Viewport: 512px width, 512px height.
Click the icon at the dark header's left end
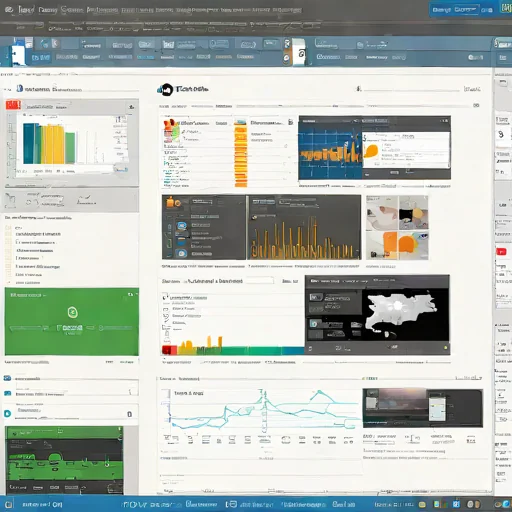click(9, 9)
